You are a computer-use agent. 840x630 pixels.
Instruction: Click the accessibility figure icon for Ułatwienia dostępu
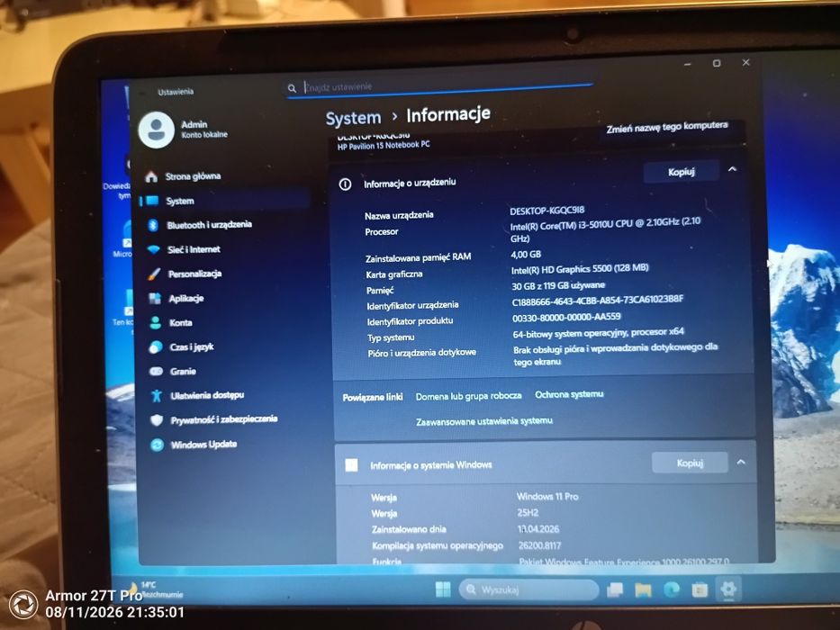coord(157,395)
